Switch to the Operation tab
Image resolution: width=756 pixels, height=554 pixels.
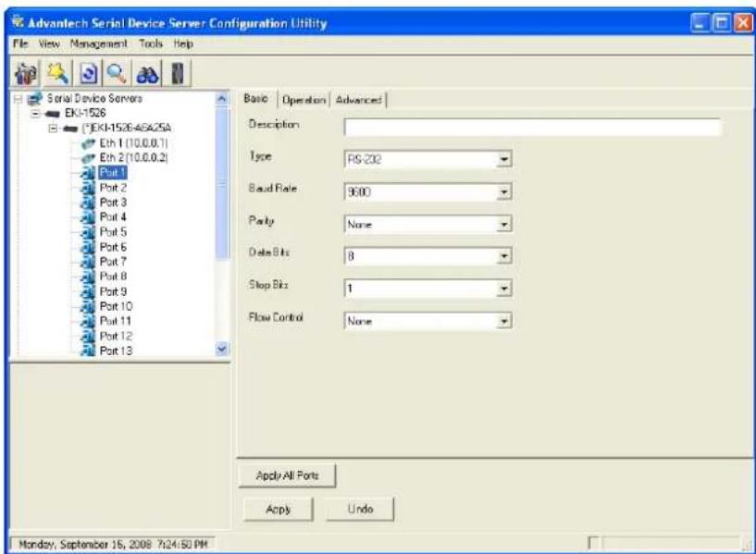(304, 100)
